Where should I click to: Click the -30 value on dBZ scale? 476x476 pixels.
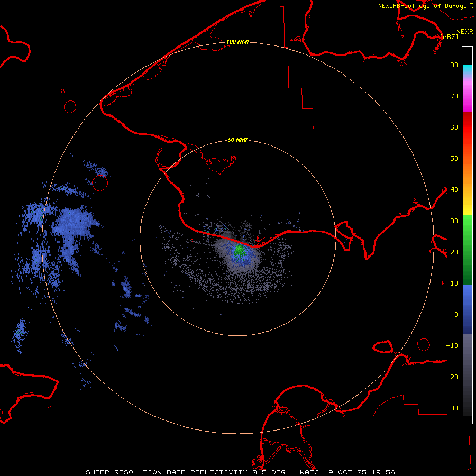click(x=452, y=408)
